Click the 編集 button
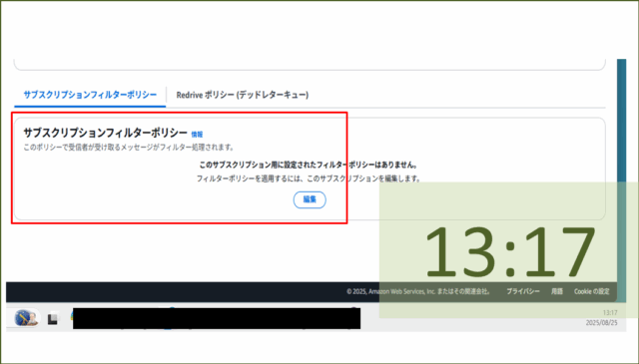The image size is (639, 364). (x=310, y=199)
